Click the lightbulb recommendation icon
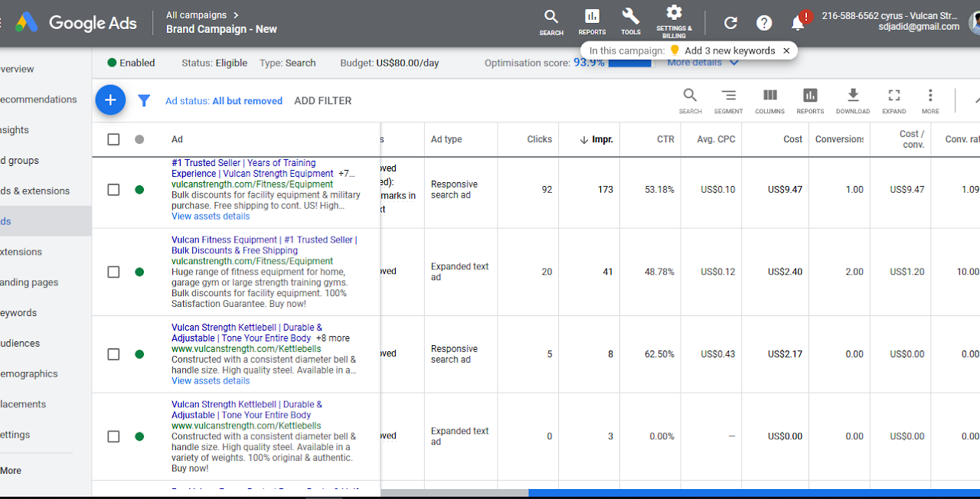The image size is (980, 499). pos(675,51)
